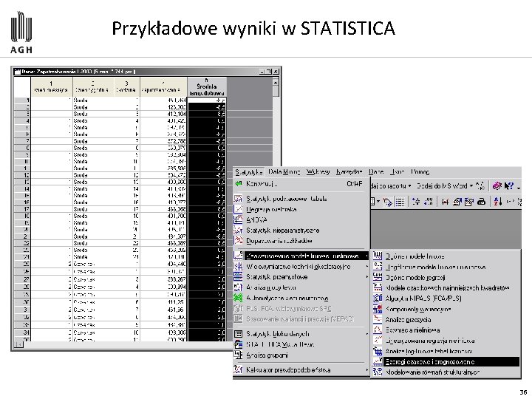Maximize the Zapotrzebowanie data window
This screenshot has height=399, width=532.
[x=269, y=72]
